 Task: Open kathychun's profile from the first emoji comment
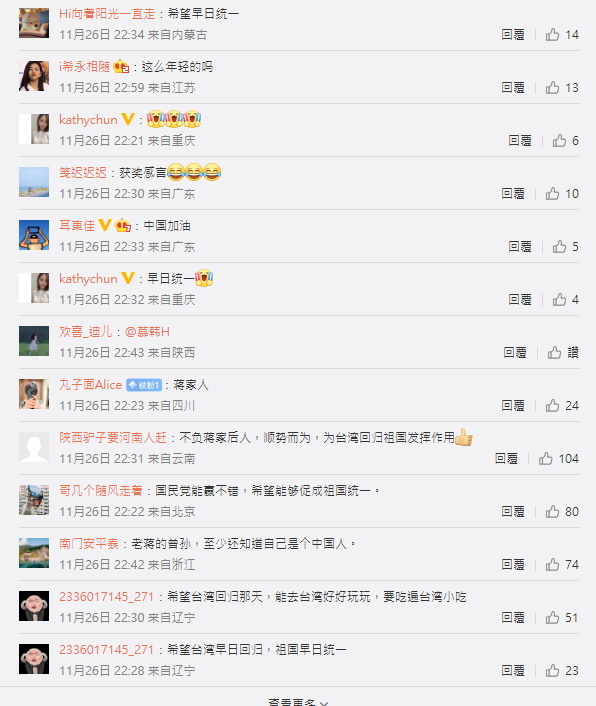pyautogui.click(x=88, y=120)
